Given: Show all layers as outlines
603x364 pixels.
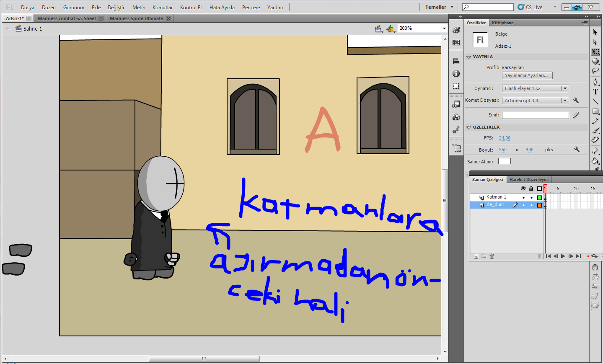Looking at the screenshot, I should 539,188.
